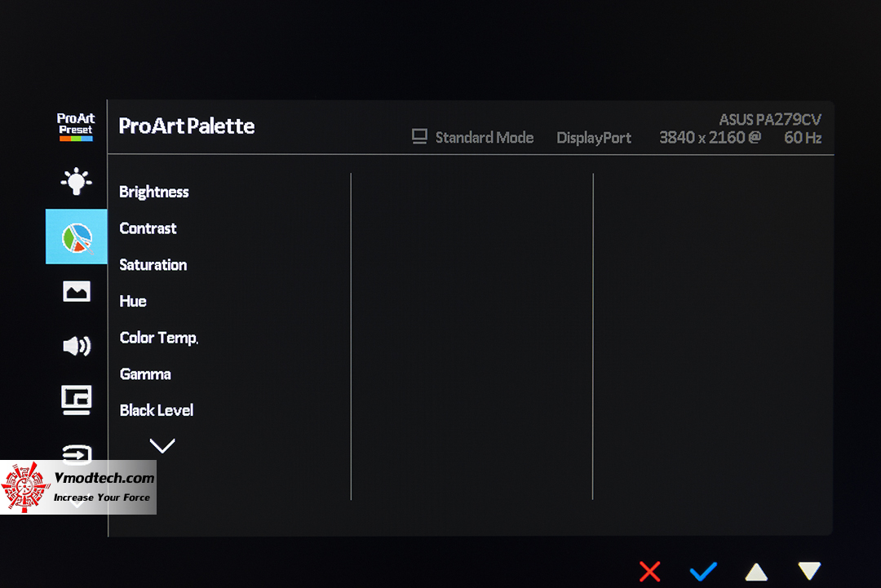Expand more options below Black Level
This screenshot has width=881, height=588.
[x=162, y=445]
